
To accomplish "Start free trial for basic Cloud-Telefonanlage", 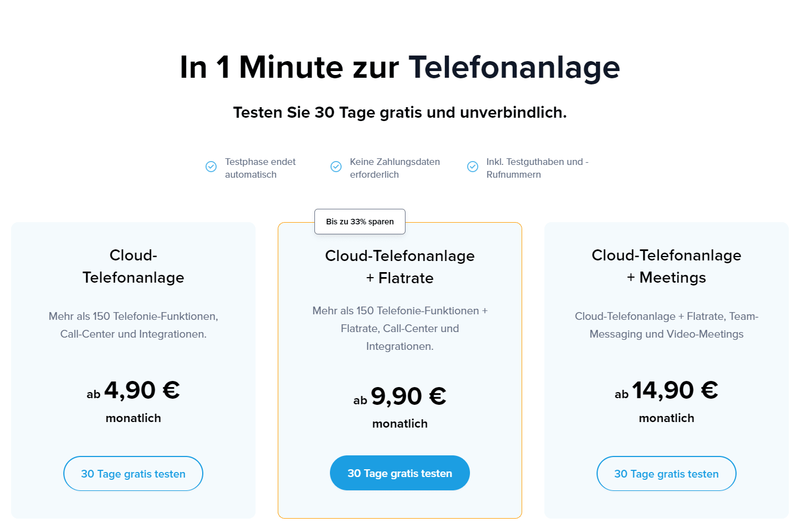I will click(x=133, y=474).
